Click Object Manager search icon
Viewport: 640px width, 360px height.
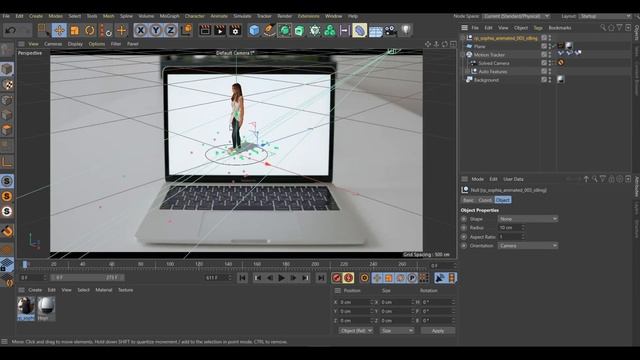point(603,28)
